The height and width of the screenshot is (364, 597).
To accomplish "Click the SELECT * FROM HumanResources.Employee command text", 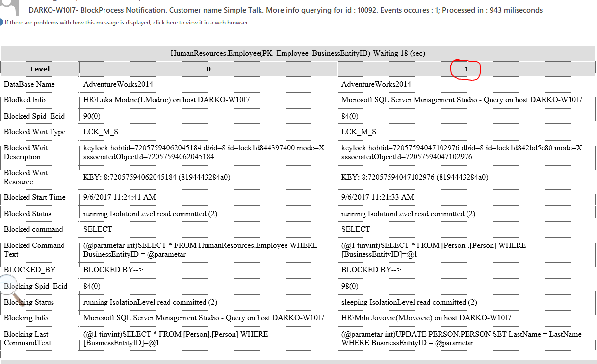I will (200, 250).
